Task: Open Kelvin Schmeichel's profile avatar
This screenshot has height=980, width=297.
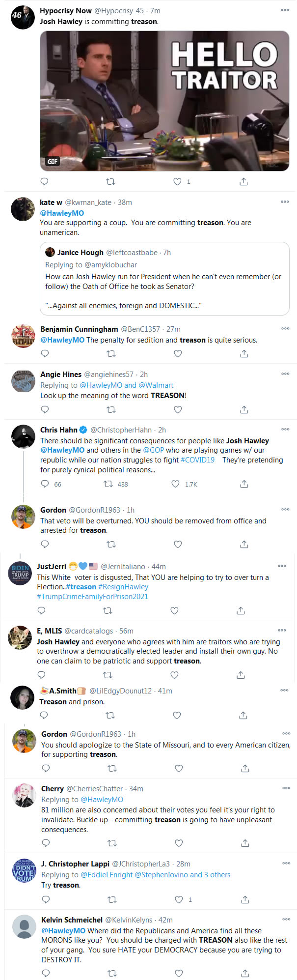Action: tap(24, 927)
